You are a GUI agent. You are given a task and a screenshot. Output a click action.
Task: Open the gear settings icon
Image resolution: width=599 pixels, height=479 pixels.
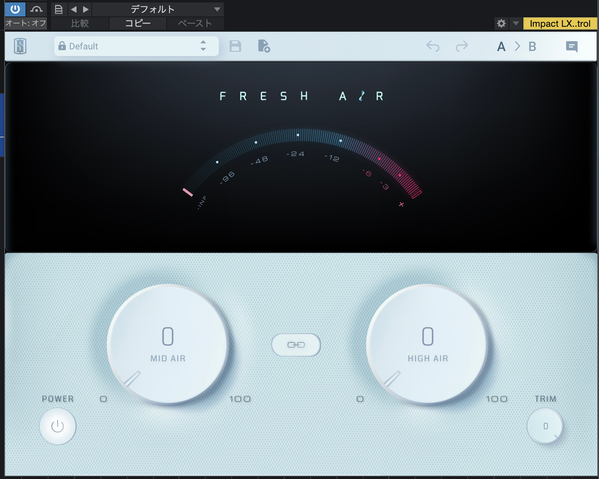[501, 23]
